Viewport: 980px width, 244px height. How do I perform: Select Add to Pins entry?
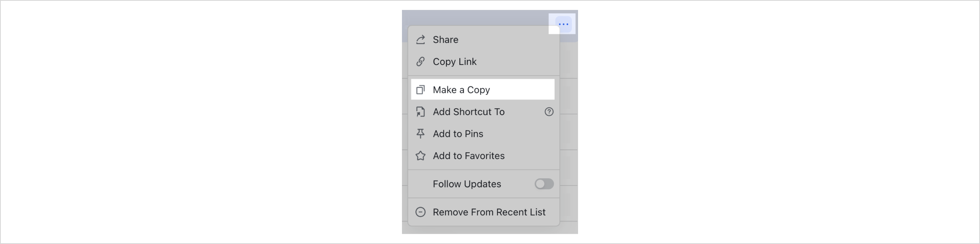[x=458, y=133]
